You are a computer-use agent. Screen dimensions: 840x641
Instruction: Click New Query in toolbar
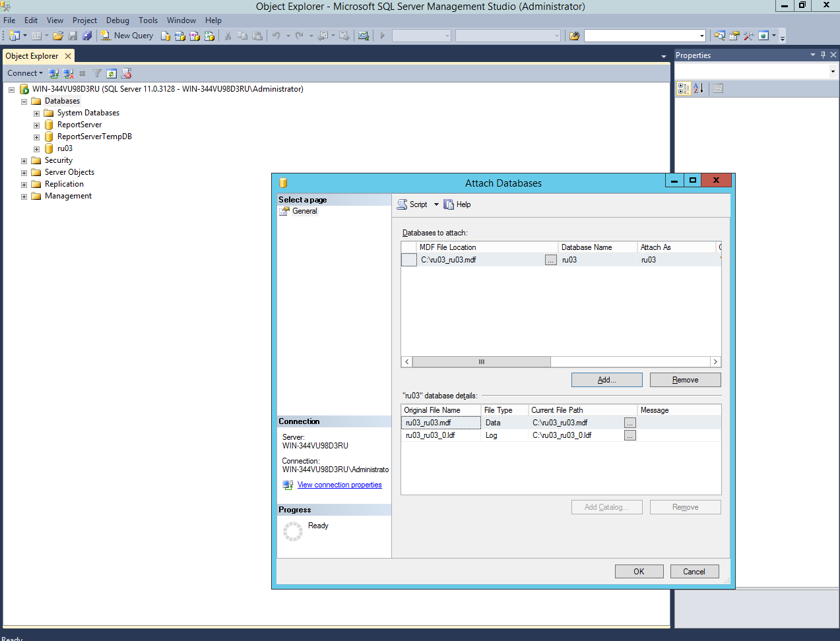click(127, 36)
